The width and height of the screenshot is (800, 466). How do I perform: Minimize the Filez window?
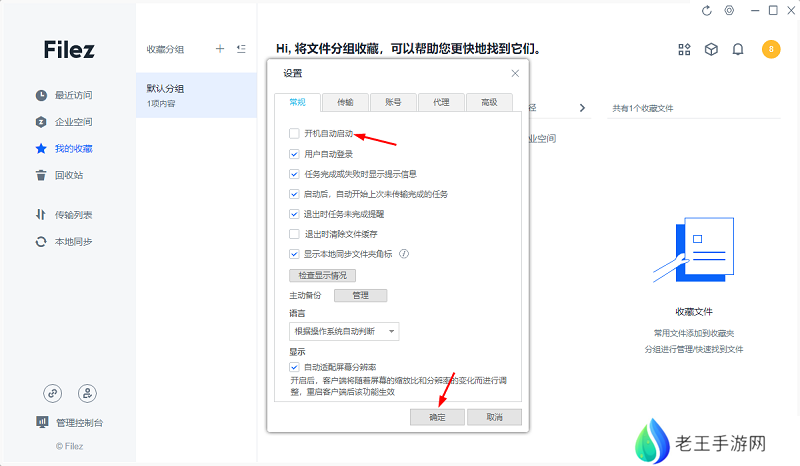point(755,11)
